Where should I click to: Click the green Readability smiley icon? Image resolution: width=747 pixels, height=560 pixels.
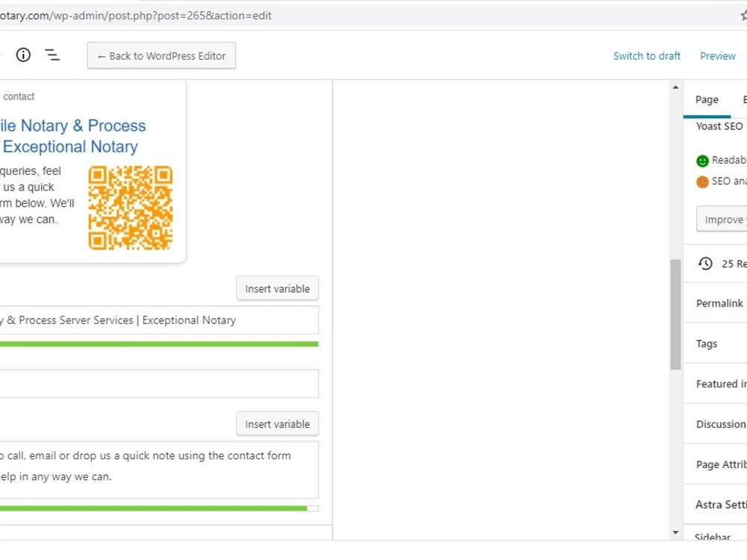[702, 161]
